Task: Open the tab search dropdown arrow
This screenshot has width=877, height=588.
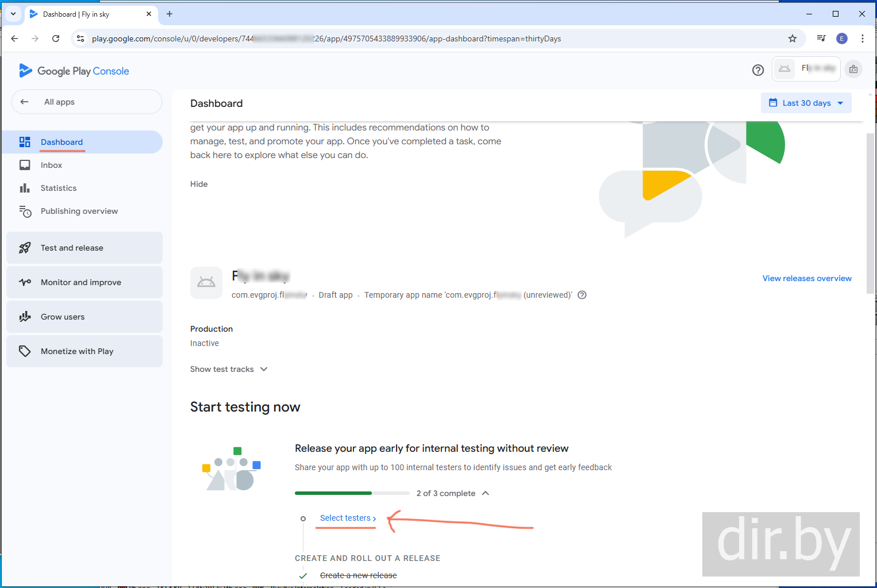Action: 13,14
